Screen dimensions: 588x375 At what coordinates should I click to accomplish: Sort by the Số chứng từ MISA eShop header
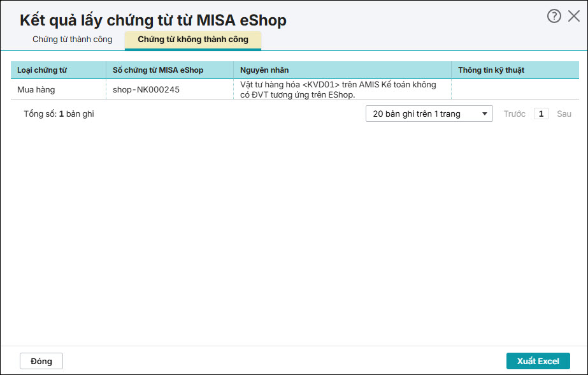point(158,70)
